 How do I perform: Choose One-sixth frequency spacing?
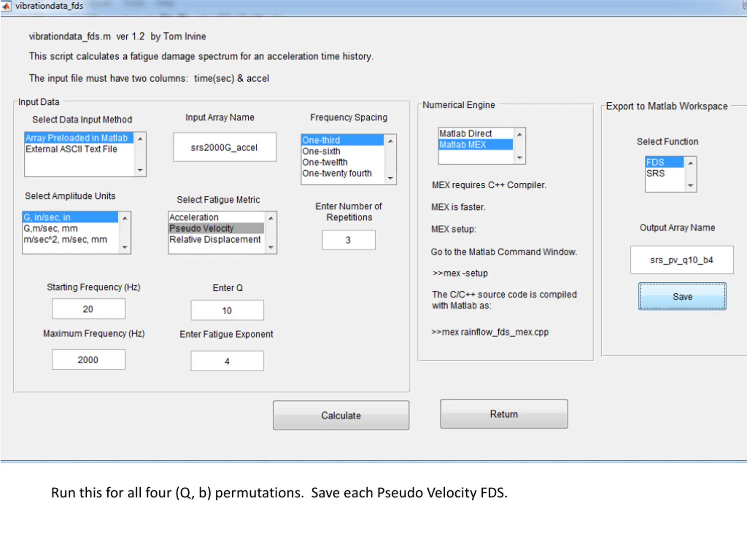point(343,151)
